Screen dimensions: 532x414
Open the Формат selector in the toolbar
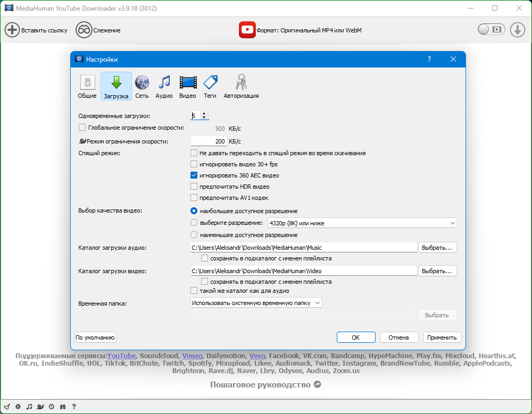[x=301, y=30]
